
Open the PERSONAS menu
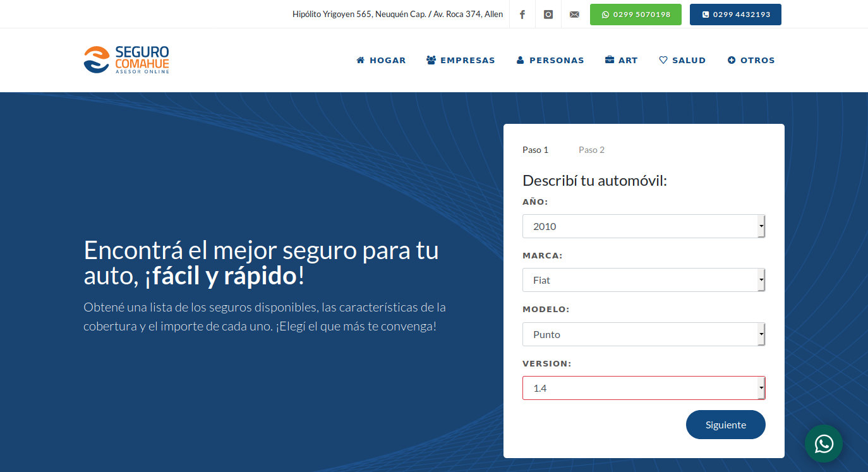click(550, 60)
